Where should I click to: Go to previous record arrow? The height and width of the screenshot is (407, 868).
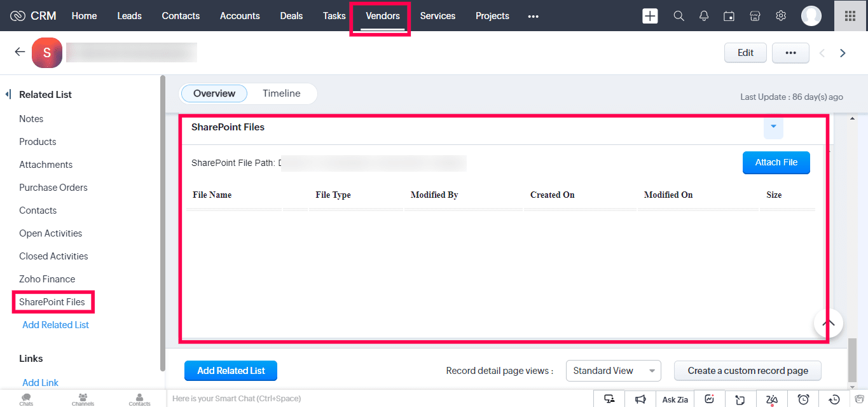click(x=822, y=53)
